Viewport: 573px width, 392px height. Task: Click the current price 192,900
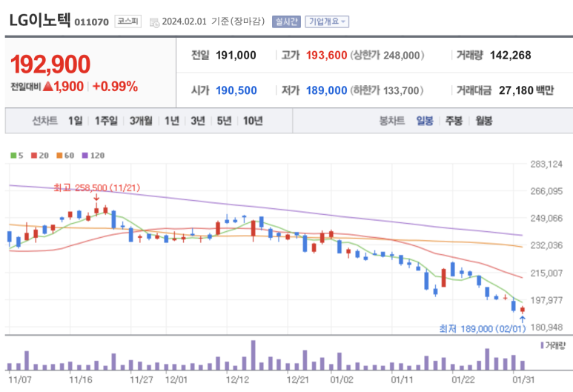tap(50, 64)
